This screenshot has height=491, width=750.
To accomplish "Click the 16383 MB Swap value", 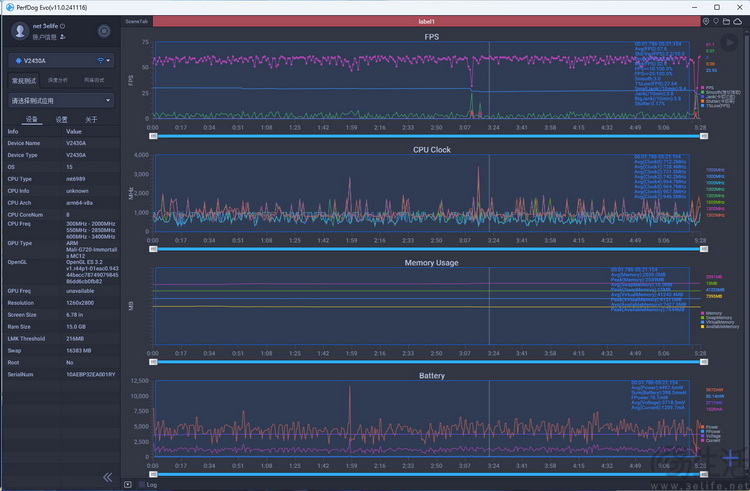I will coord(78,350).
